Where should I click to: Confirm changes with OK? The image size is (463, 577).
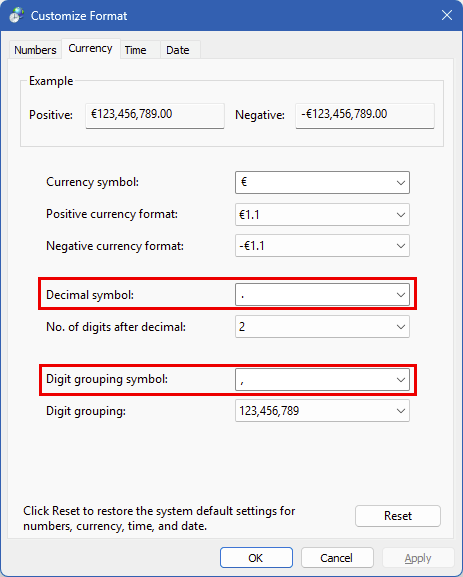coord(256,558)
